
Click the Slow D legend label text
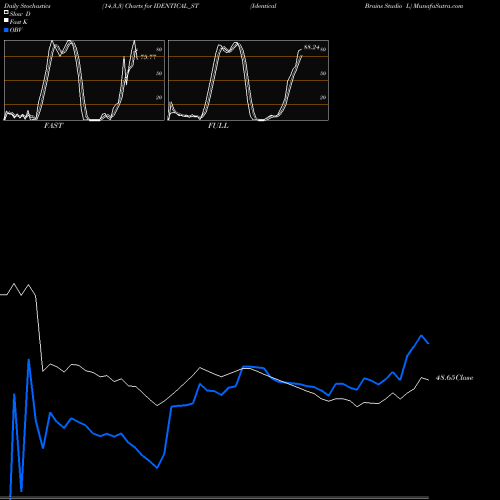click(20, 14)
